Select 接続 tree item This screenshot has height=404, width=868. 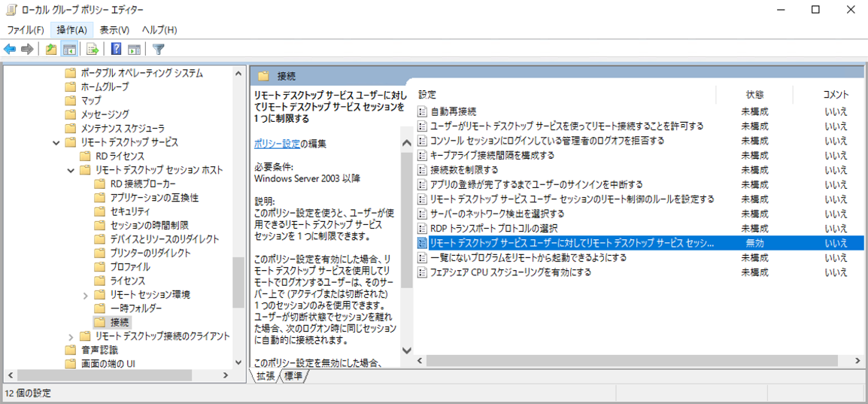pos(120,322)
